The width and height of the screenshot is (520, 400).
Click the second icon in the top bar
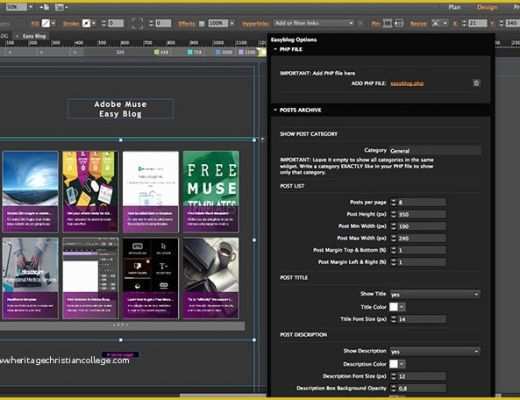[x=45, y=7]
